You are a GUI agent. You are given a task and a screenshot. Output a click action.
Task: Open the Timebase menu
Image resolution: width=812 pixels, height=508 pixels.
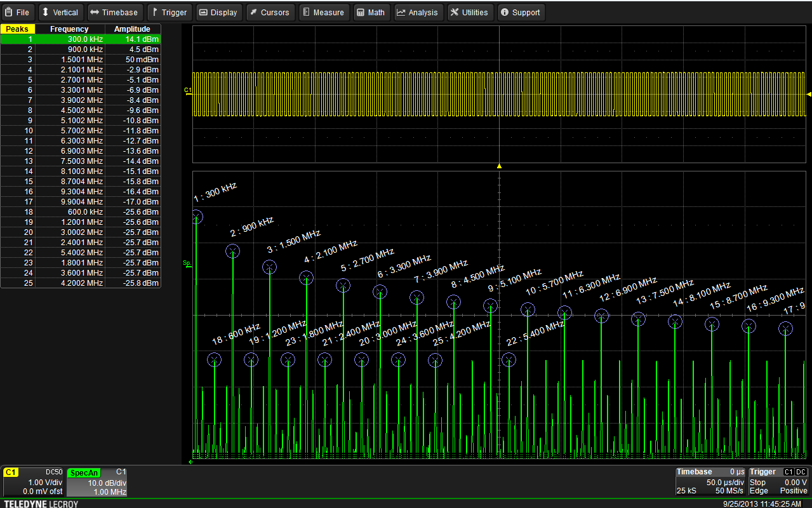114,12
